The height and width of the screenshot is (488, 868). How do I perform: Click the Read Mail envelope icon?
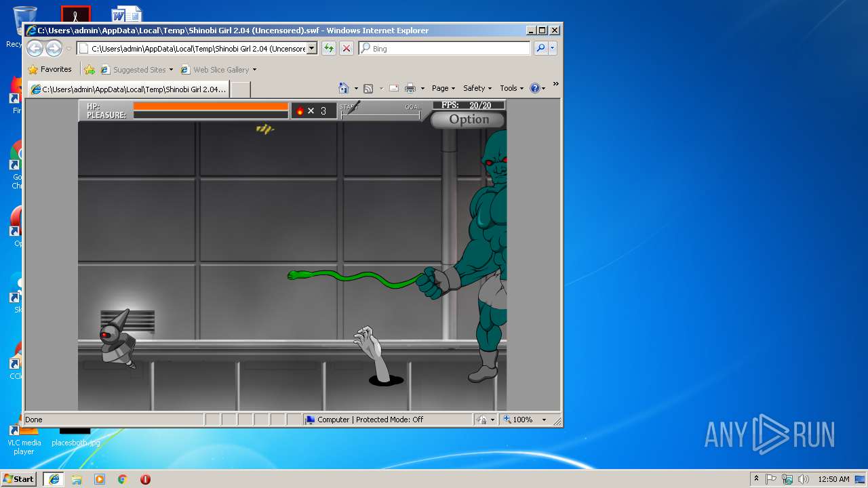[x=393, y=88]
